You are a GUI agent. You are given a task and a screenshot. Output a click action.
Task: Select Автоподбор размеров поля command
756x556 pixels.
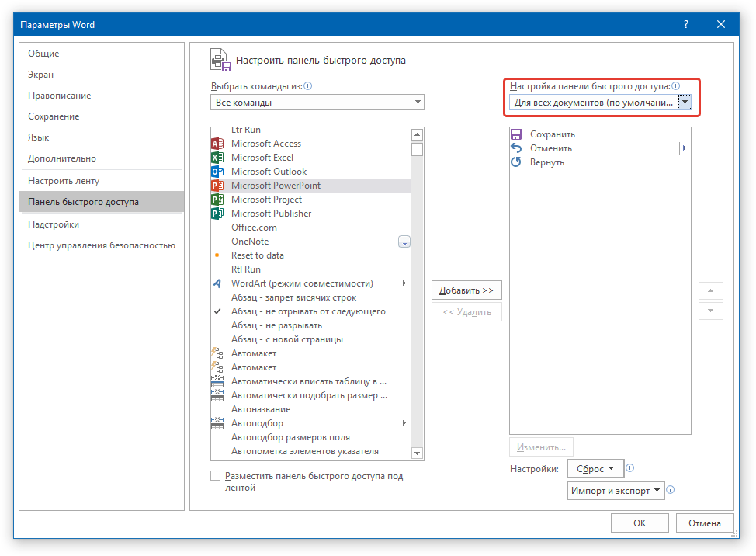[x=310, y=437]
